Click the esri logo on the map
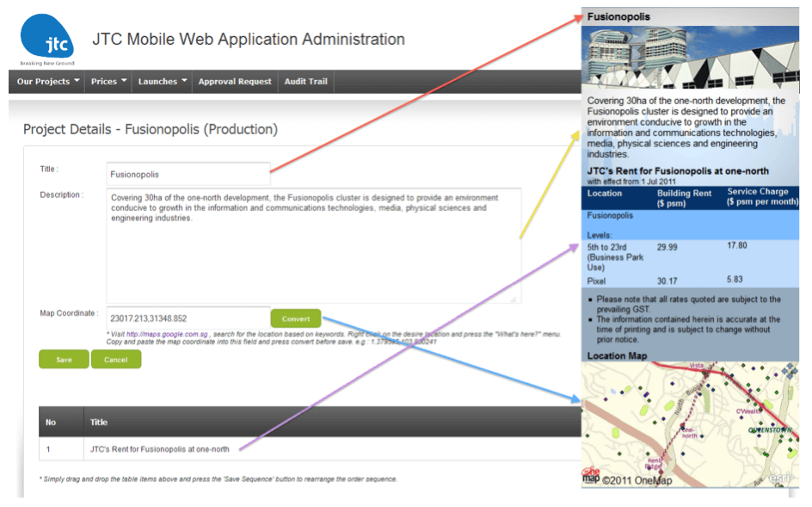The width and height of the screenshot is (812, 507). point(779,478)
